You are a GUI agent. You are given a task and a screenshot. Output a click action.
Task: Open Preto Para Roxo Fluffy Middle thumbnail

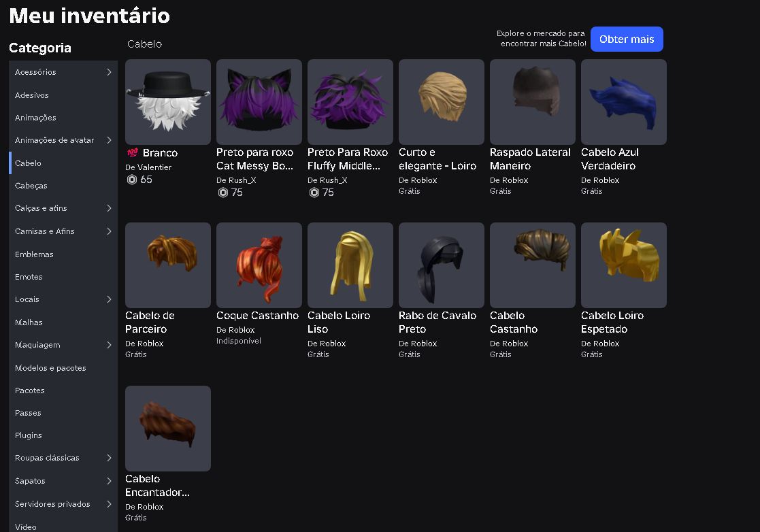pyautogui.click(x=350, y=102)
